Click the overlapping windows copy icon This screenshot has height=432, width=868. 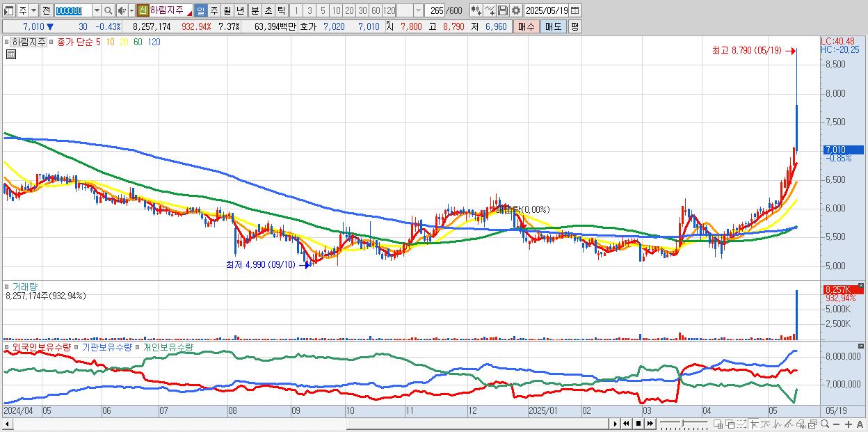pyautogui.click(x=730, y=424)
